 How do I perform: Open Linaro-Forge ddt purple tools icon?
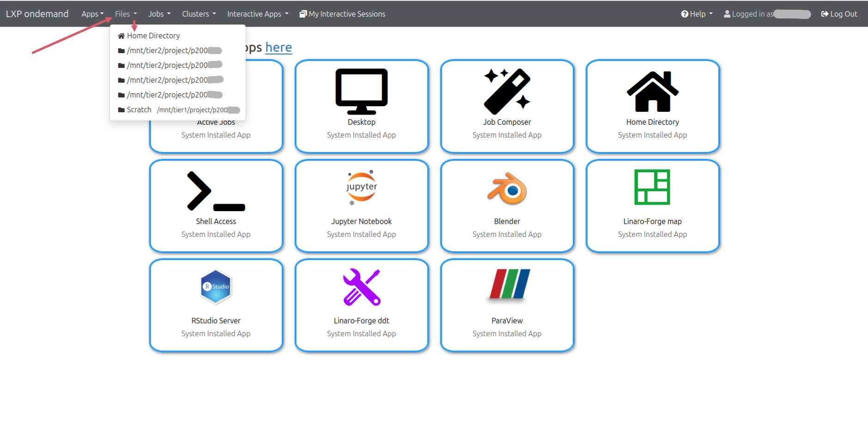[x=361, y=287]
